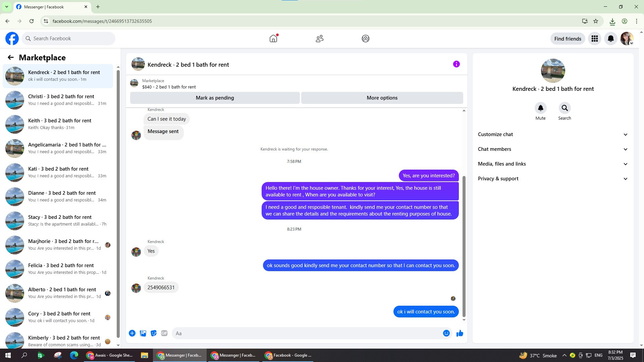Click the Notifications bell icon

610,39
